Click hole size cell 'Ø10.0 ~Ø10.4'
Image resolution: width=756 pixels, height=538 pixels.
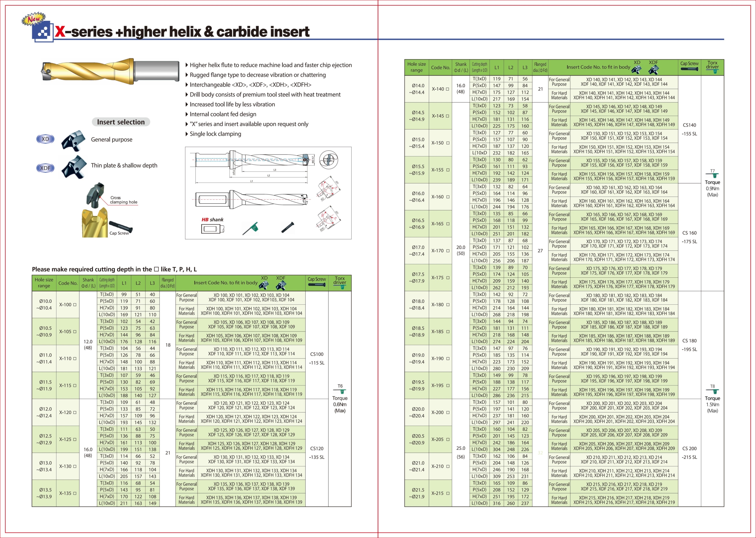coord(44,304)
